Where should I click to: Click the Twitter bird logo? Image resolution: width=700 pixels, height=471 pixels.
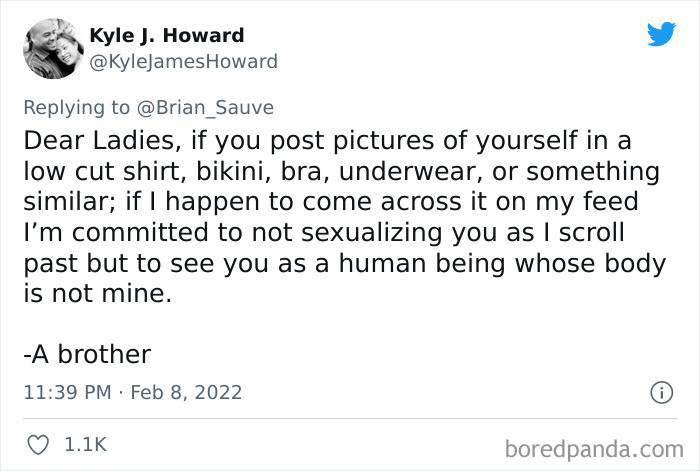click(661, 34)
